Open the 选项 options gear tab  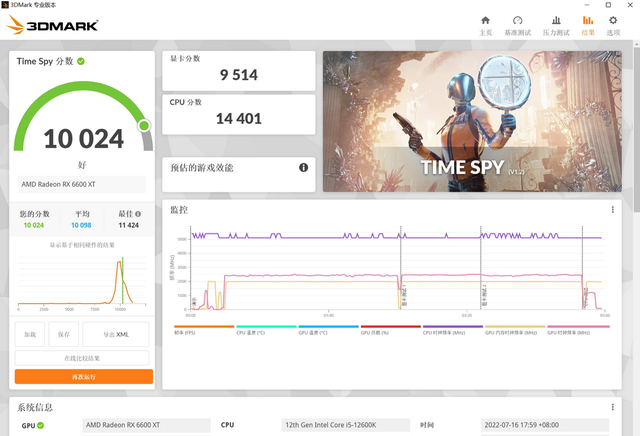click(x=613, y=26)
